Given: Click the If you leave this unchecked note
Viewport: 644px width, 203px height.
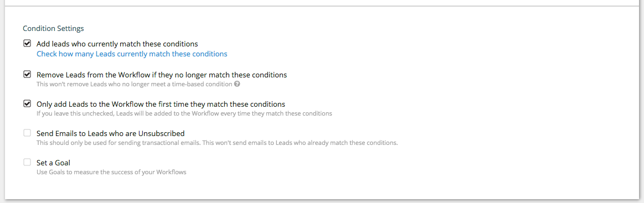Looking at the screenshot, I should (x=184, y=113).
